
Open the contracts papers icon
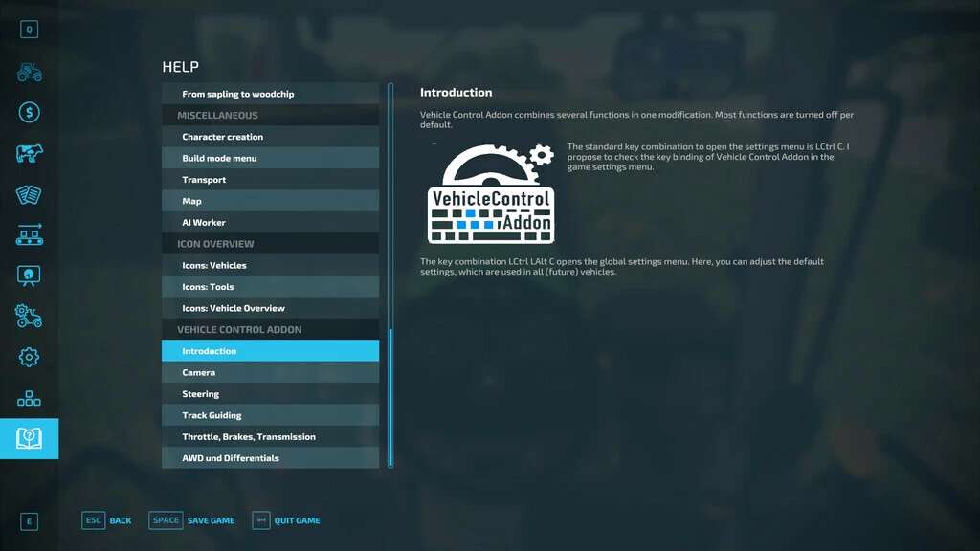pos(29,194)
